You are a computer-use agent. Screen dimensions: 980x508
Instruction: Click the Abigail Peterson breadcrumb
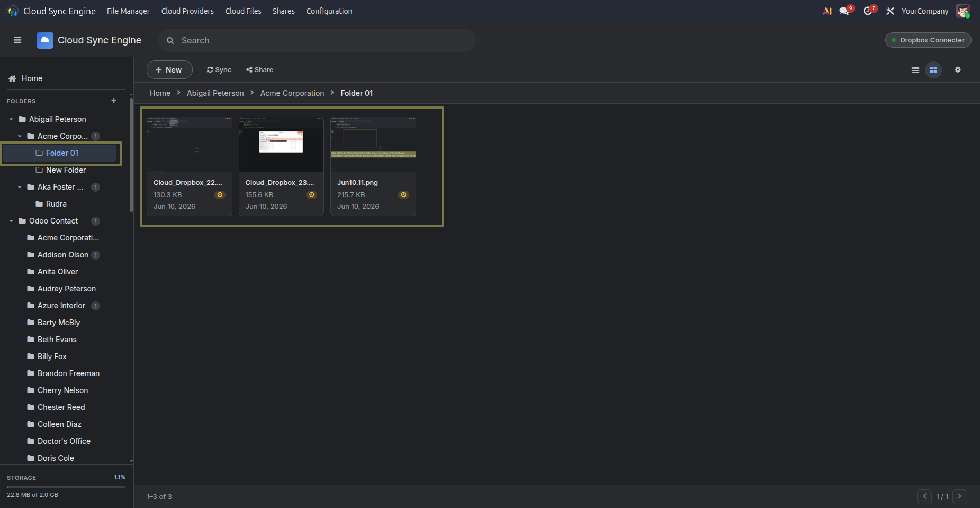point(215,93)
